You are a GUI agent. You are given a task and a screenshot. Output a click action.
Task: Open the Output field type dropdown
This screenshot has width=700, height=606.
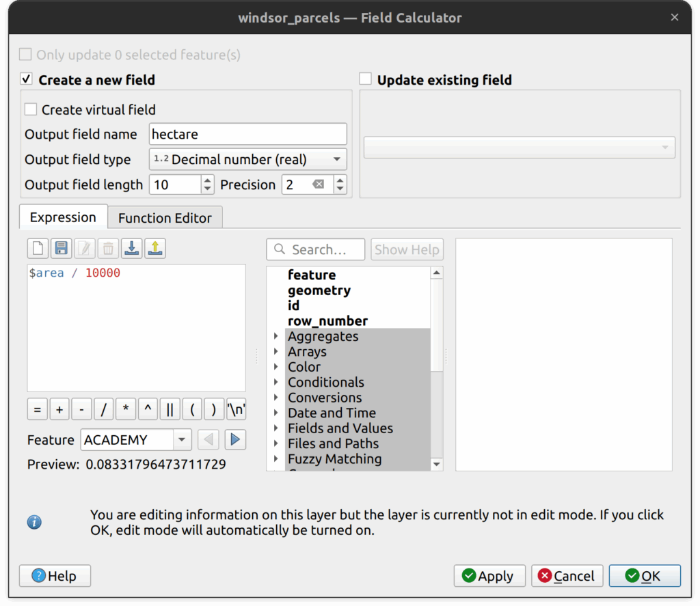pos(247,159)
